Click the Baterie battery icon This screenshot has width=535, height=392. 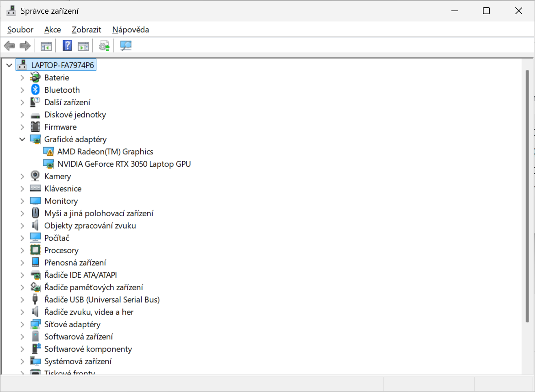(35, 78)
